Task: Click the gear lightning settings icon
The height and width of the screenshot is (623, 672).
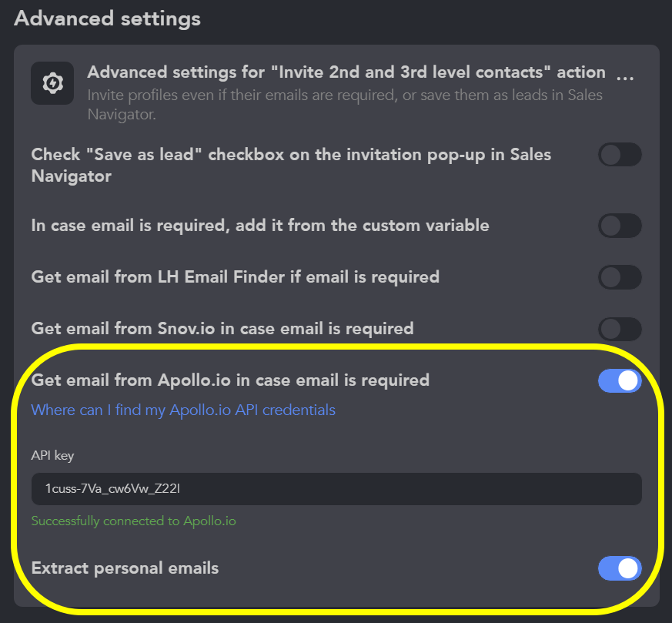Action: [x=52, y=83]
